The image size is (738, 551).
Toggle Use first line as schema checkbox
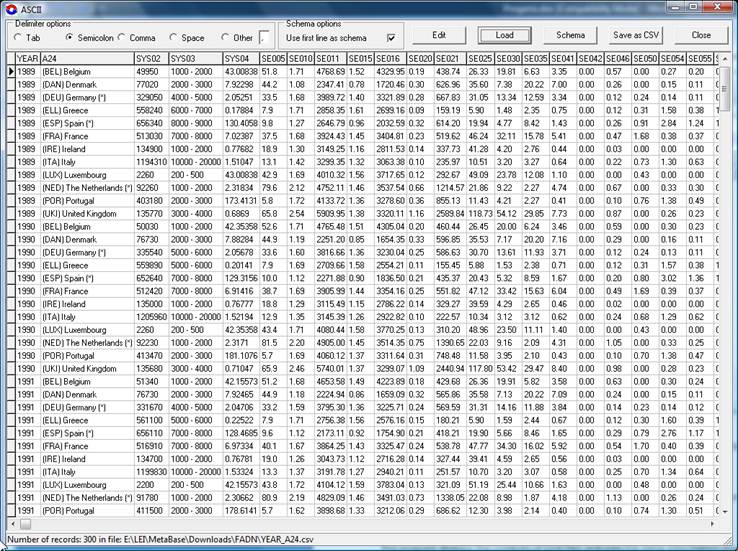pyautogui.click(x=391, y=38)
